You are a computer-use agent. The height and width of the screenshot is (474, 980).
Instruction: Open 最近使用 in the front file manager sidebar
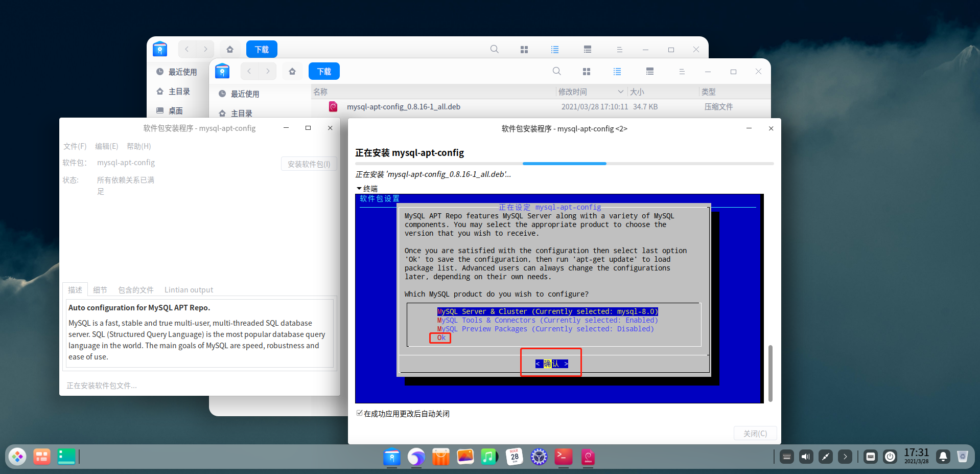click(245, 94)
